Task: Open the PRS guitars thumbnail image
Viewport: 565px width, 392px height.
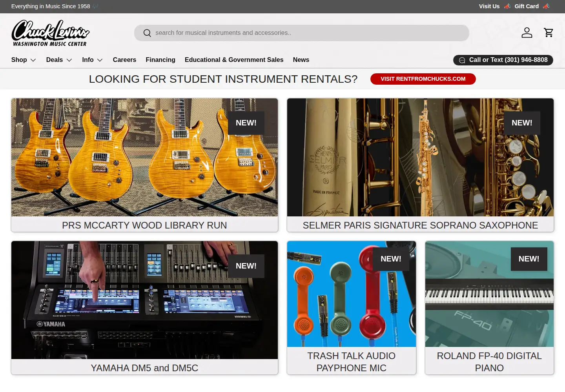Action: [144, 157]
